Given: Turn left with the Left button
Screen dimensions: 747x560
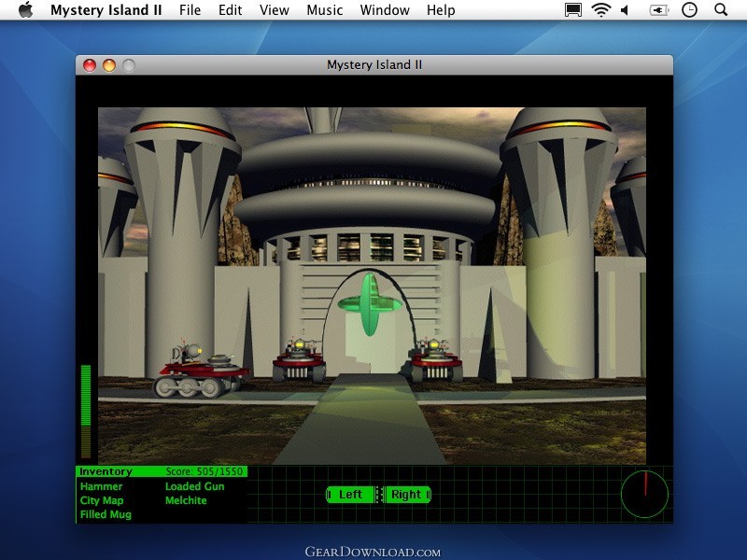Looking at the screenshot, I should [x=350, y=495].
